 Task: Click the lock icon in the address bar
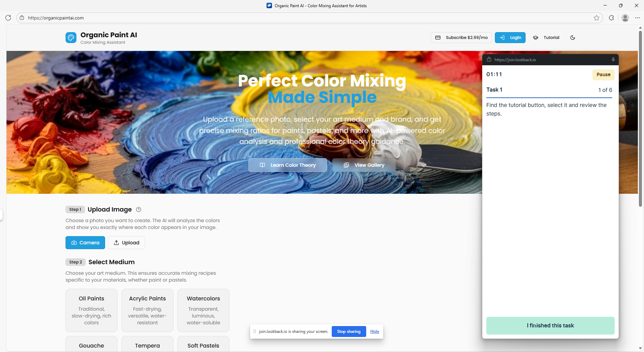point(22,17)
